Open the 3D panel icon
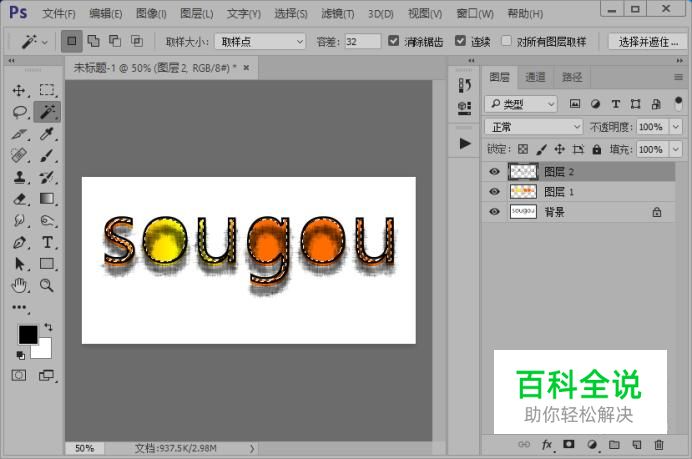This screenshot has height=459, width=692. 464,108
